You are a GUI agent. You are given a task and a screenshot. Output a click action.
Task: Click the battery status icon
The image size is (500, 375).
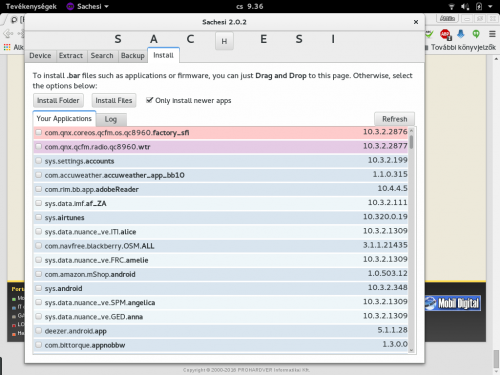pyautogui.click(x=479, y=6)
